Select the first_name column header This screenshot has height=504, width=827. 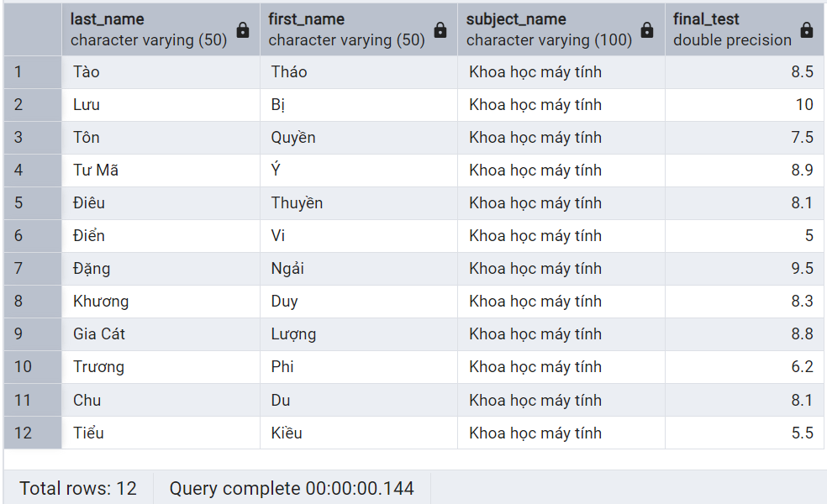345,29
